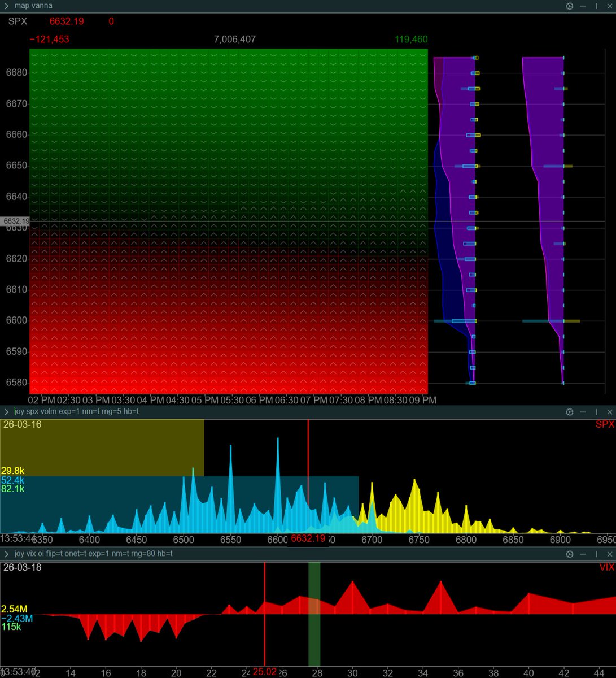Viewport: 616px width, 678px height.
Task: Click the 02 PM time axis label
Action: coord(42,400)
